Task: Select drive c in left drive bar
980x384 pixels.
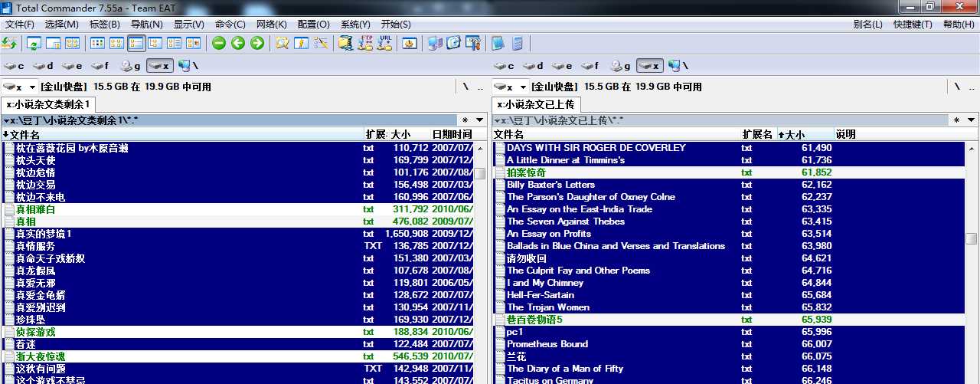Action: [15, 66]
